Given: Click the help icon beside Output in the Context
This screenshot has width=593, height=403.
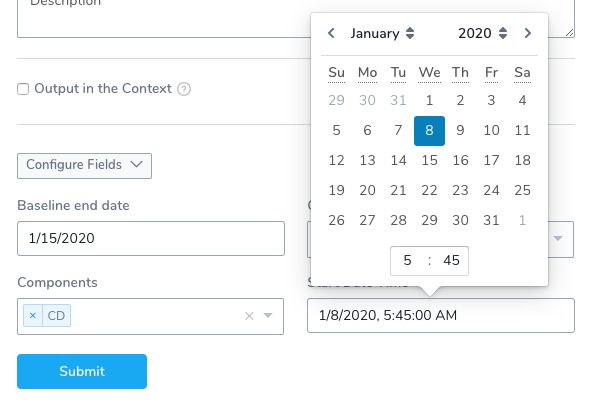Looking at the screenshot, I should click(x=184, y=89).
